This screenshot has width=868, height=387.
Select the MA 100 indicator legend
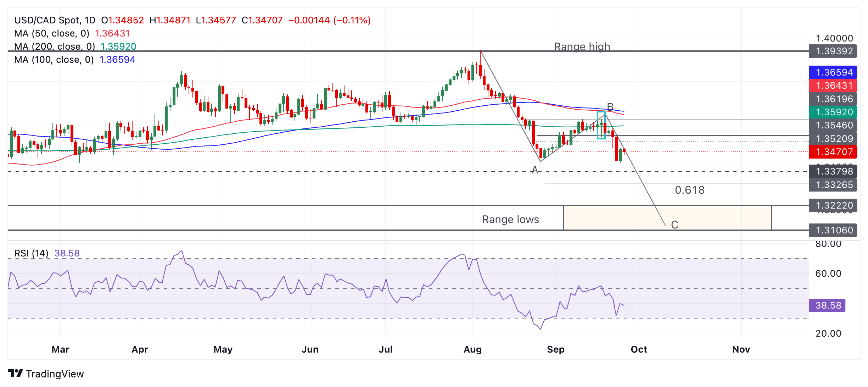pos(54,60)
